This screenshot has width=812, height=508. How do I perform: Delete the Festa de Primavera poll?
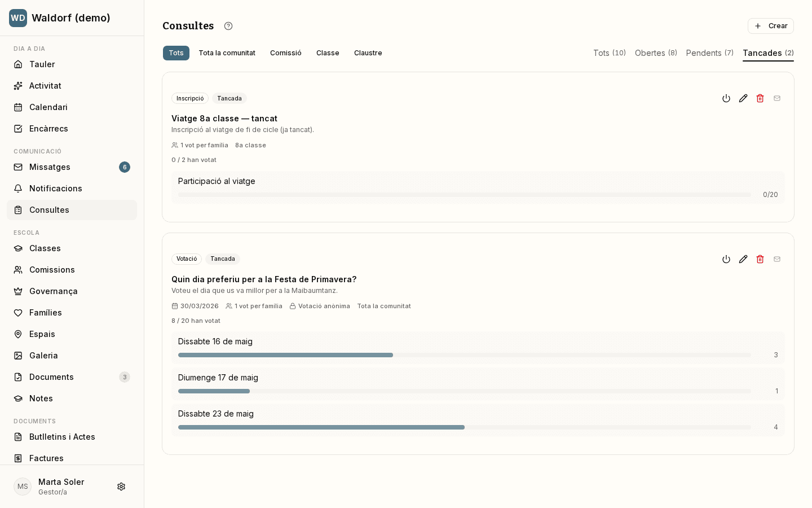coord(760,259)
